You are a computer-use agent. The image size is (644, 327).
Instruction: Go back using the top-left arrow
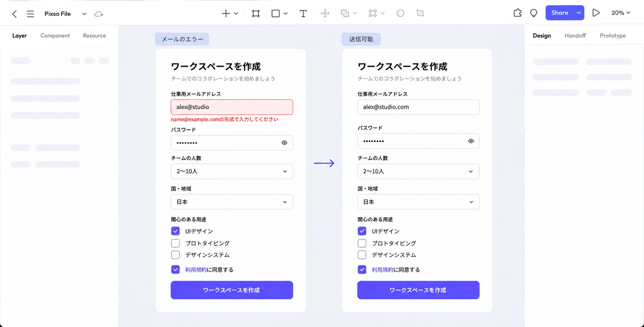pyautogui.click(x=14, y=14)
